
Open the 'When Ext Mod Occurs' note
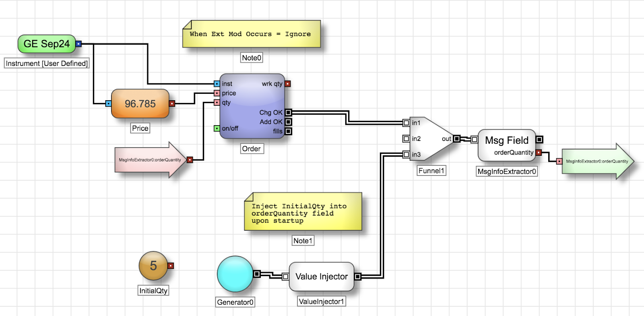[252, 34]
